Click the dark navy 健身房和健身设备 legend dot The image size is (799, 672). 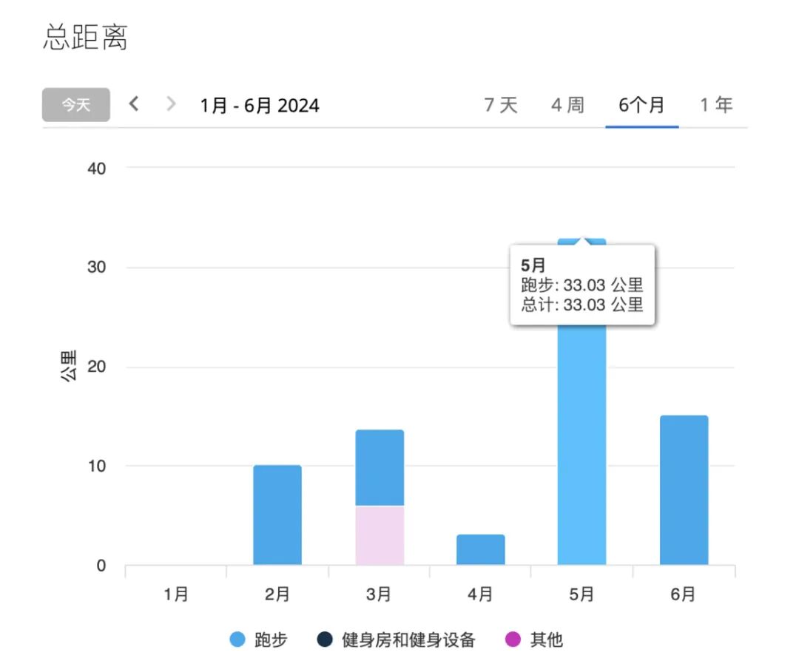(x=325, y=639)
